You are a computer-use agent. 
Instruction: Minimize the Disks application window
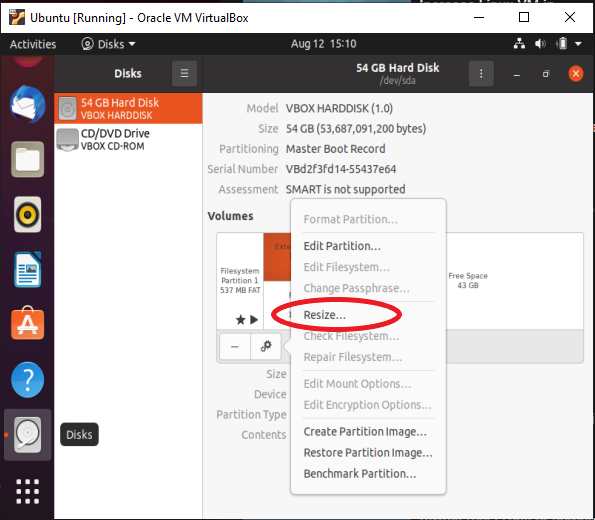tap(516, 74)
